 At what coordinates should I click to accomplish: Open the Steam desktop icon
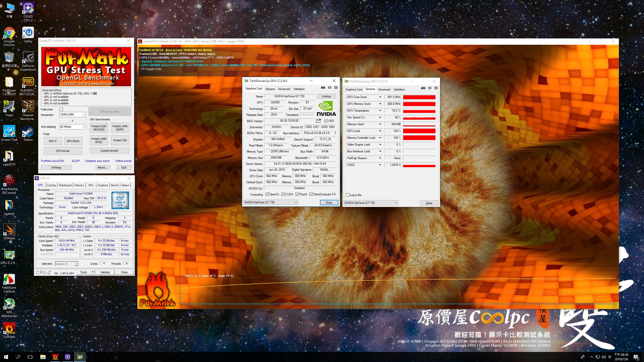(x=28, y=133)
